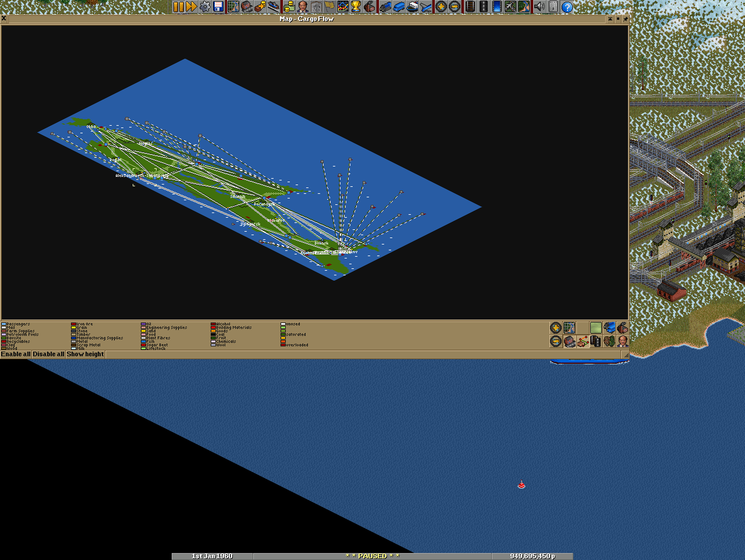Viewport: 745px width, 560px height.
Task: Open the station list icon
Action: pyautogui.click(x=274, y=7)
